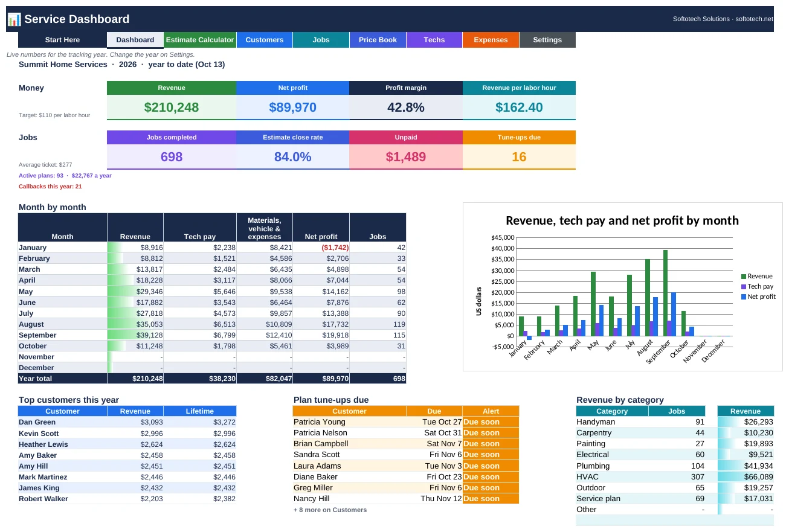Click the green Revenue legend swatch
This screenshot has width=789, height=532.
click(x=744, y=277)
